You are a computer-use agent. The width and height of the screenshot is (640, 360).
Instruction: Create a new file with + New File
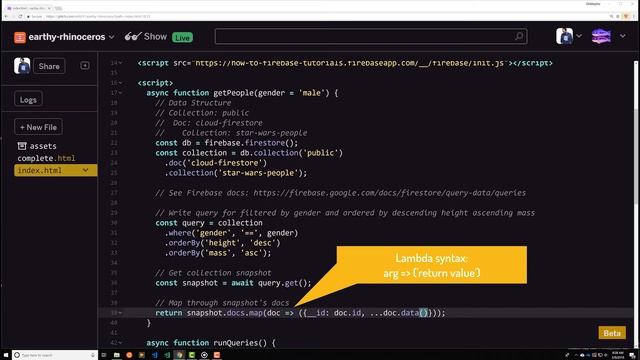pyautogui.click(x=38, y=127)
